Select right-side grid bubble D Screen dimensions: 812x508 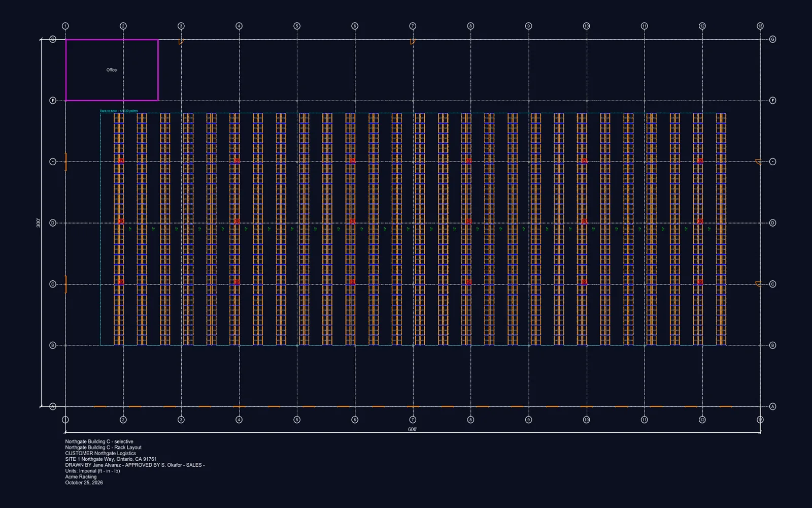tap(772, 223)
